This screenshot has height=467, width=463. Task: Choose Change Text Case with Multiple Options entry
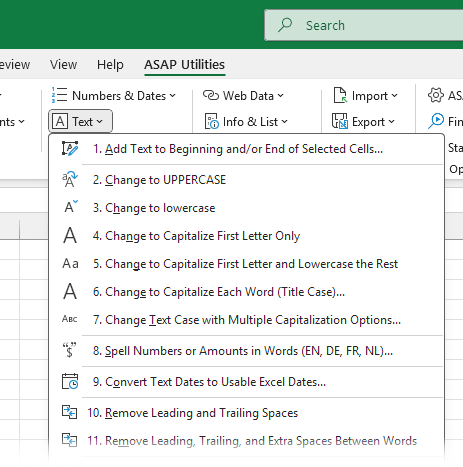point(247,320)
